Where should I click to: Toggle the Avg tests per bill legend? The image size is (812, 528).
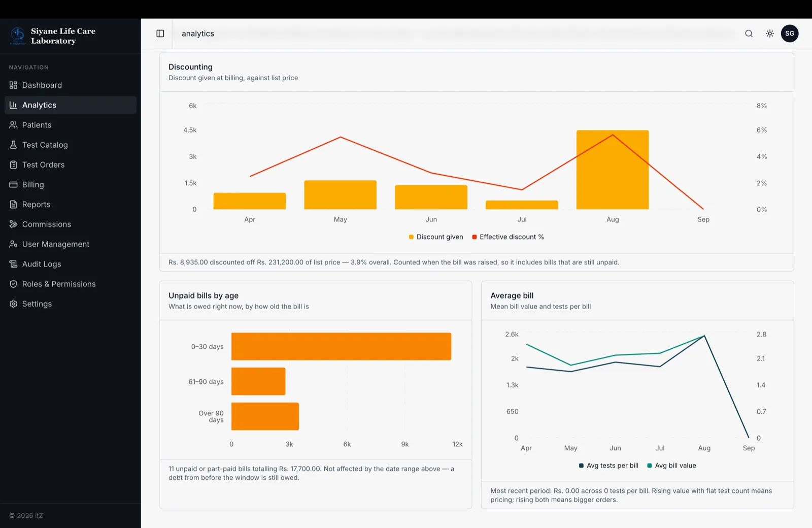click(x=609, y=466)
